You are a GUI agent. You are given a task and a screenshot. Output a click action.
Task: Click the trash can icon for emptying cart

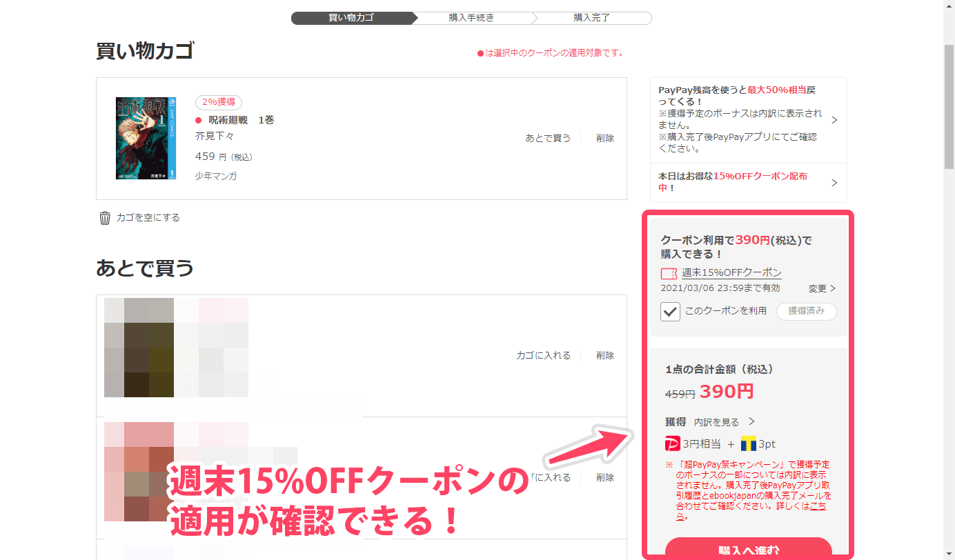tap(105, 218)
